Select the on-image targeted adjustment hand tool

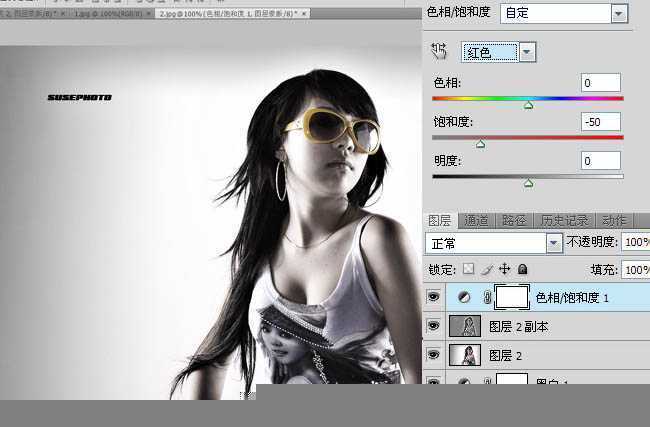439,51
